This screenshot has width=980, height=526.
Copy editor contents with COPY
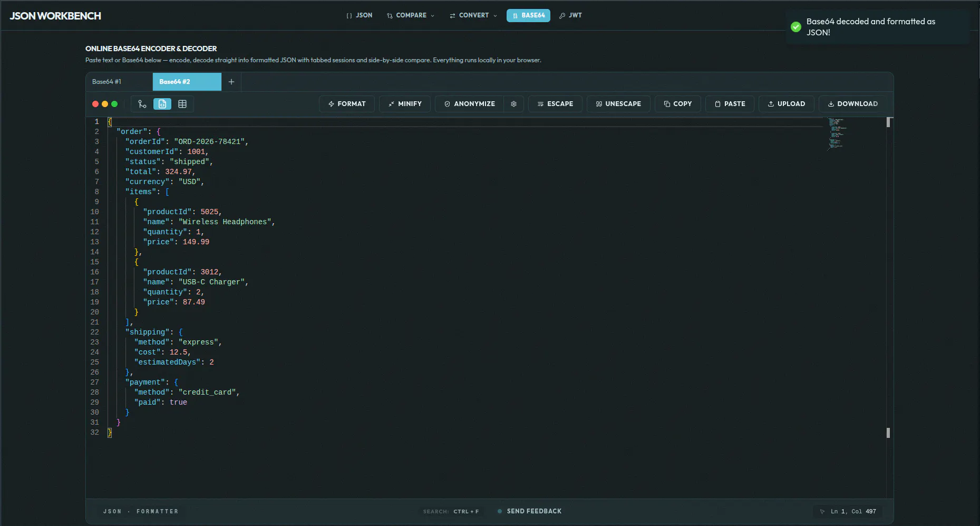[678, 104]
